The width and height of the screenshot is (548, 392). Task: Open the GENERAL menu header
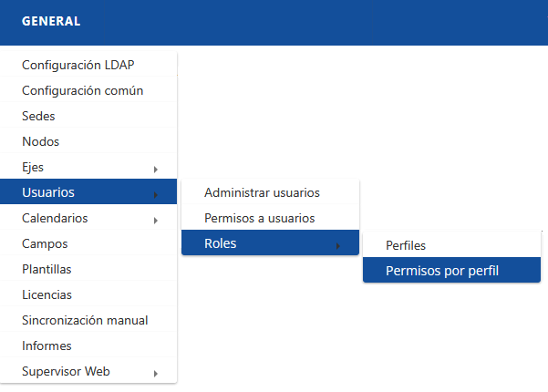click(x=51, y=21)
